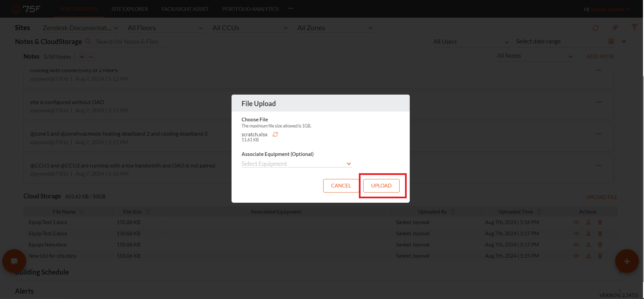Image resolution: width=644 pixels, height=299 pixels.
Task: Open the All Zones dropdown
Action: point(335,28)
